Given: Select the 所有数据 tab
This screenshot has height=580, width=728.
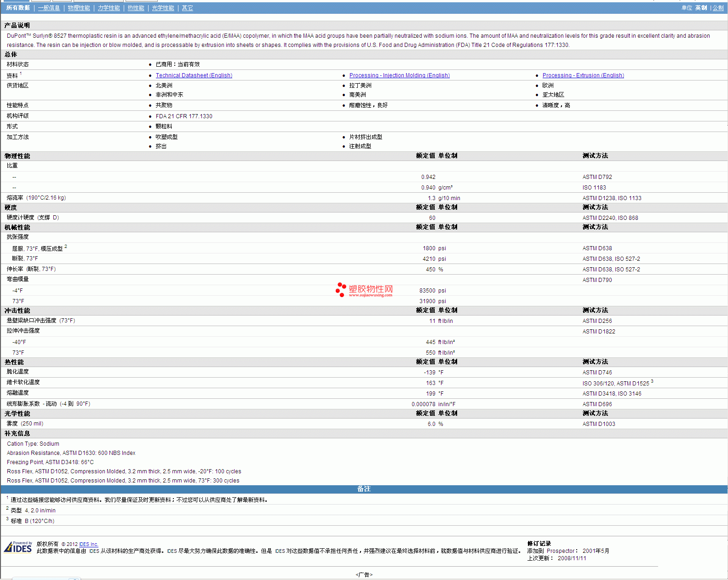Looking at the screenshot, I should click(x=18, y=8).
